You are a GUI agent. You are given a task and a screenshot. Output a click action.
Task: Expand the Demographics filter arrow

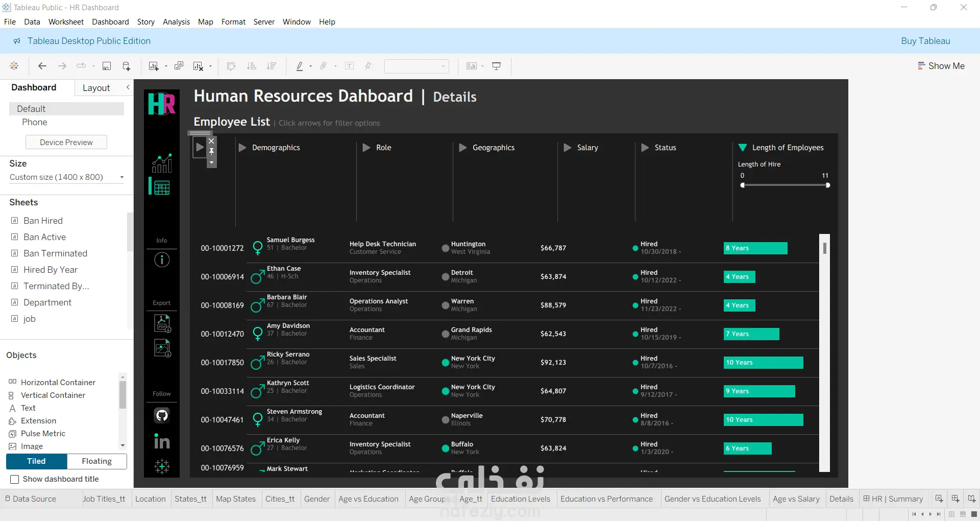(242, 148)
